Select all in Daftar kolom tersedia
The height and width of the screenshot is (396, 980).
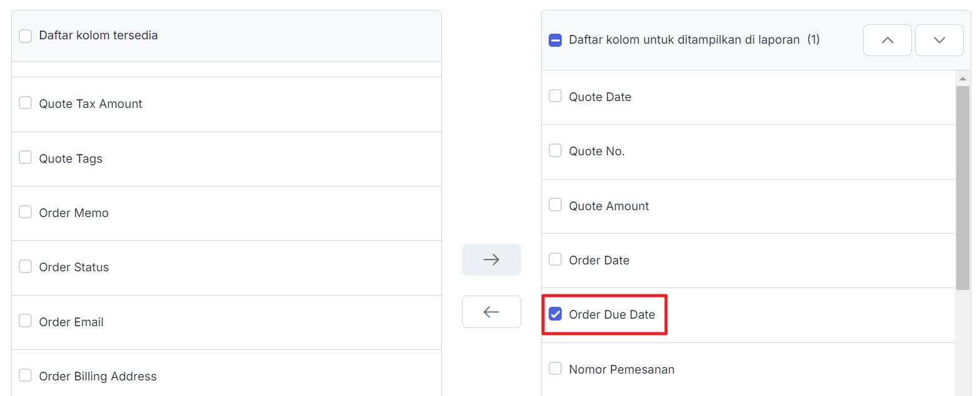pyautogui.click(x=26, y=36)
